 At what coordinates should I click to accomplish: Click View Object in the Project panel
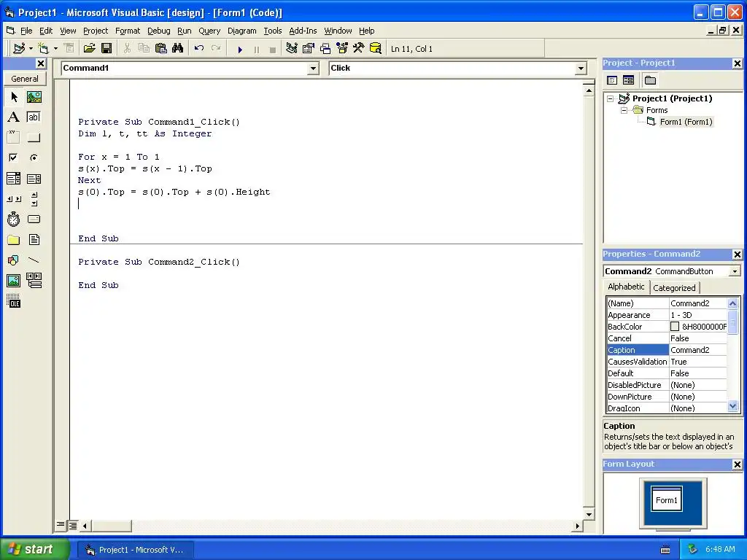tap(628, 80)
